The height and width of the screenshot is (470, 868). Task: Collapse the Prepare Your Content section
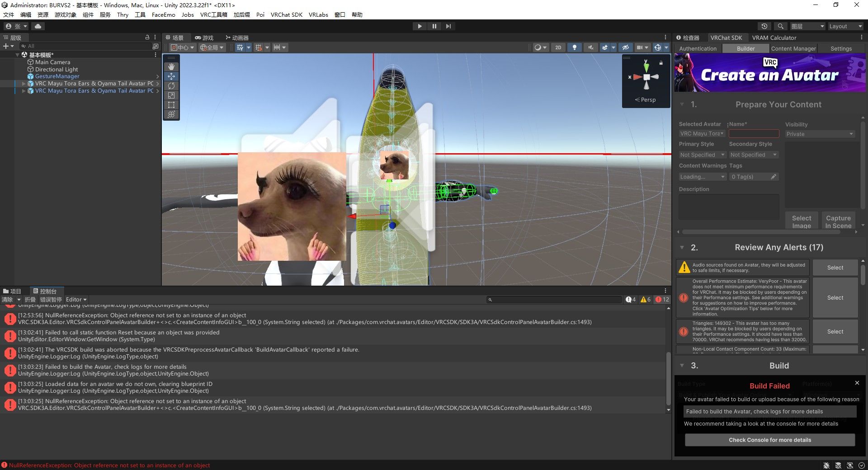point(682,104)
